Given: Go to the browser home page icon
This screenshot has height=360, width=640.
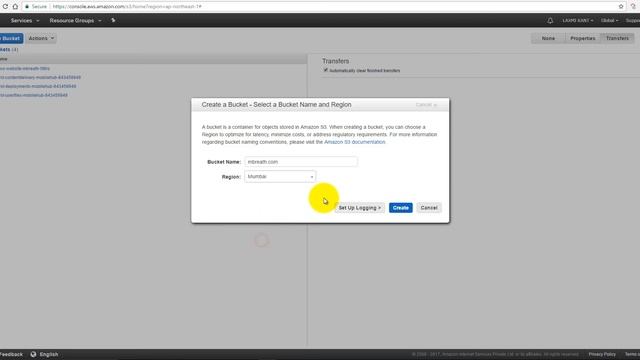Looking at the screenshot, I should 16,7.
